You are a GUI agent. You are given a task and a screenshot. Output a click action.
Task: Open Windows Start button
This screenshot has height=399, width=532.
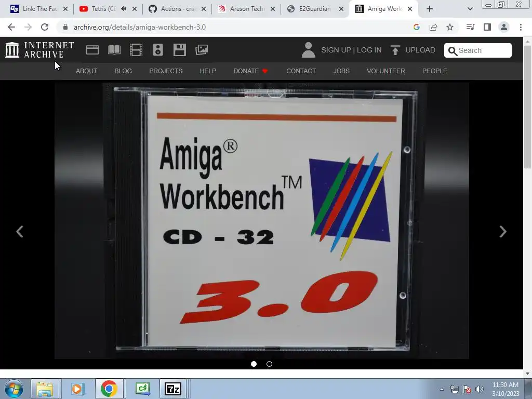[14, 389]
